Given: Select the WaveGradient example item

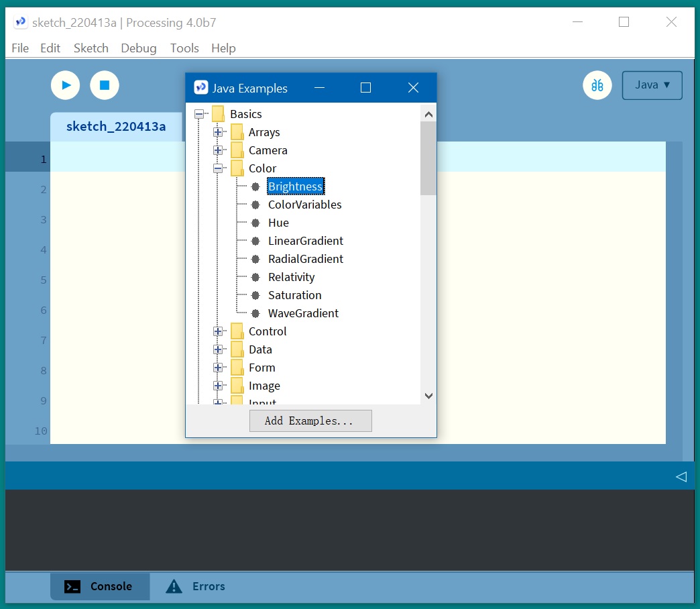Looking at the screenshot, I should click(303, 313).
